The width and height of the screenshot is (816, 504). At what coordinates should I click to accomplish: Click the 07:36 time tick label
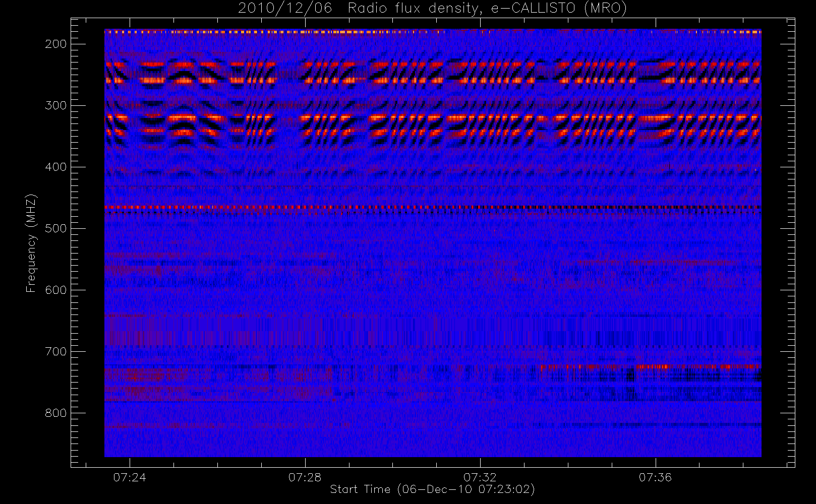coord(656,477)
